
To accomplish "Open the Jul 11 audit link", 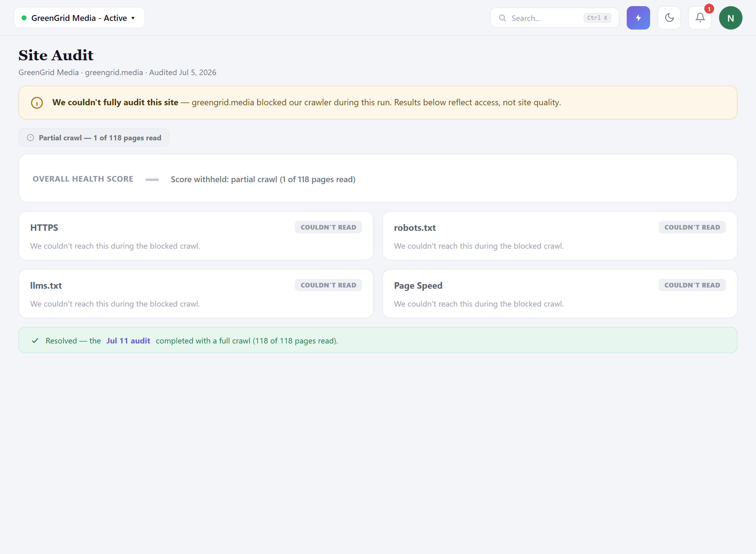I will coord(128,341).
